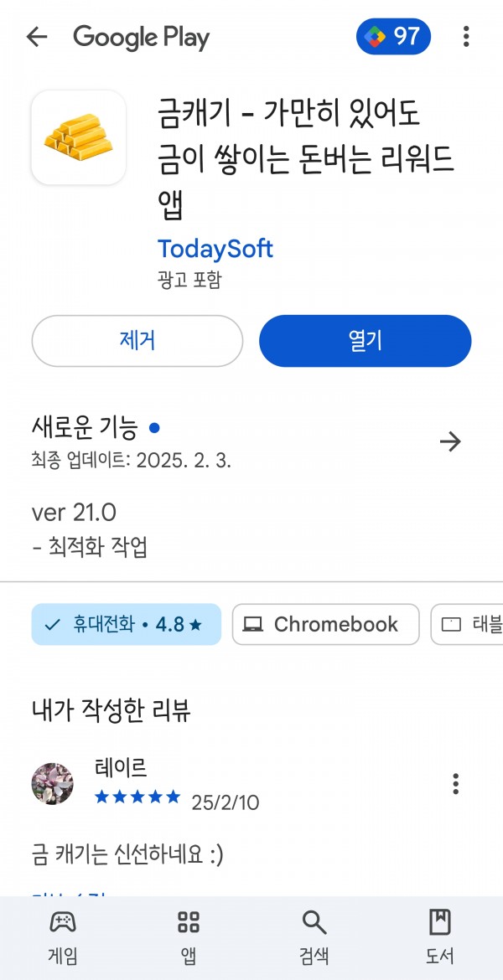
Task: Select the 태블릿 device chip
Action: tap(467, 624)
